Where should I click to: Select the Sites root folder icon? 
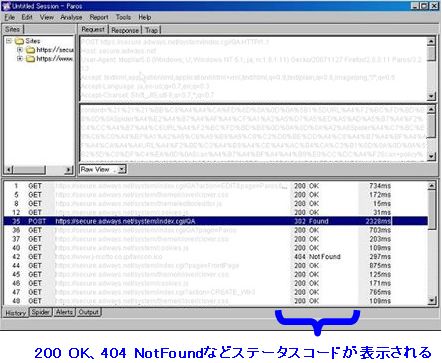pos(20,41)
